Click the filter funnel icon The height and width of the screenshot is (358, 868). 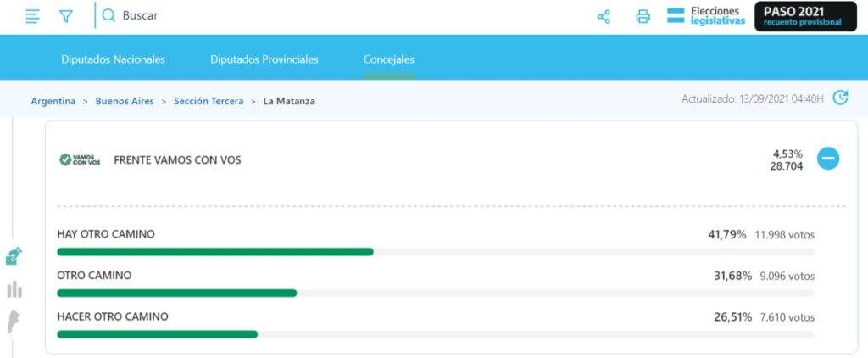(x=66, y=16)
